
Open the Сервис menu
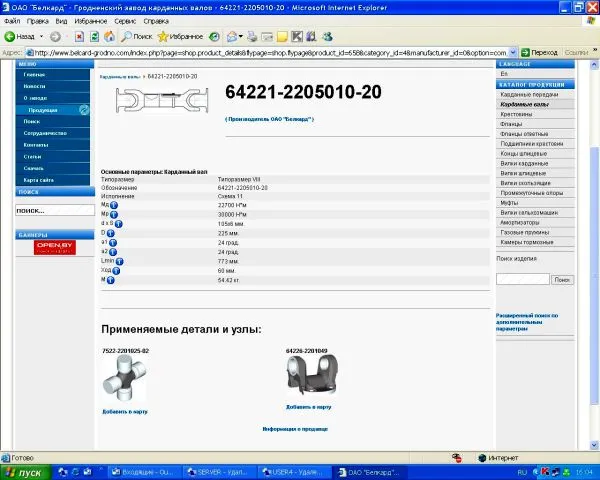[125, 21]
